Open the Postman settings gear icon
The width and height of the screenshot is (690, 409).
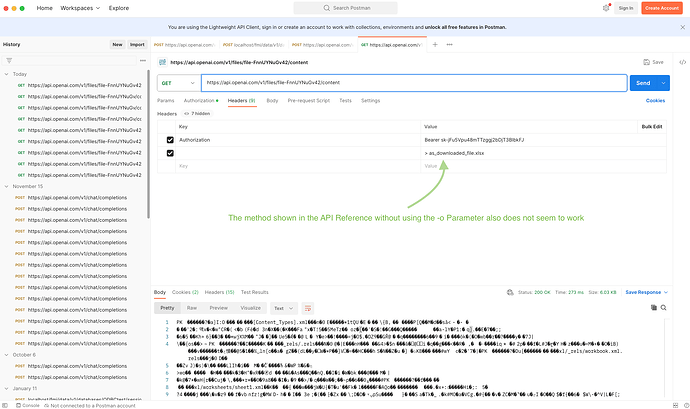click(606, 8)
